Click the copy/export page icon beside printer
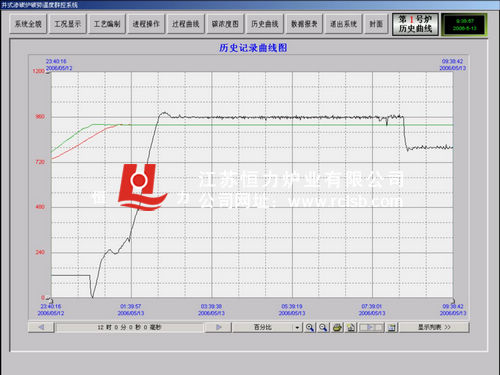The image size is (500, 375). coord(351,327)
